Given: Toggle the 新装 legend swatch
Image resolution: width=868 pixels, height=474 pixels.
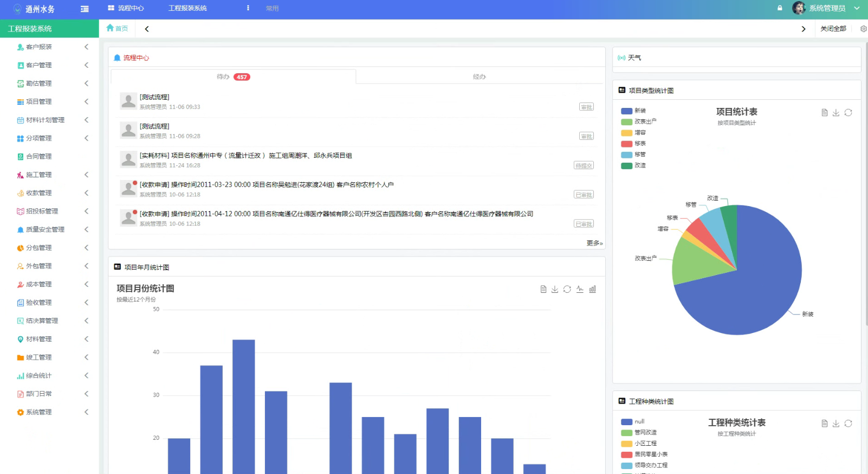Looking at the screenshot, I should point(627,111).
